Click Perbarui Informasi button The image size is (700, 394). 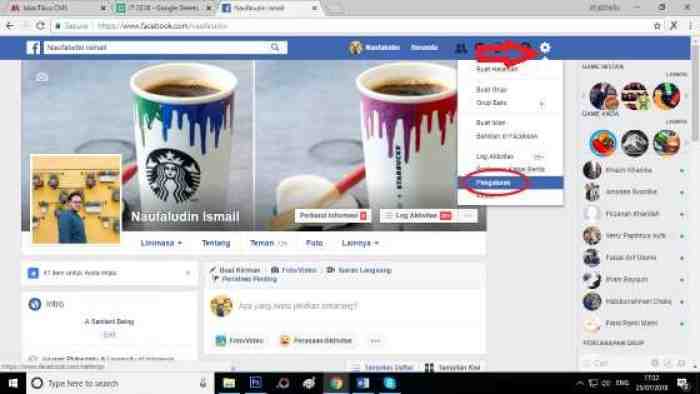[333, 216]
